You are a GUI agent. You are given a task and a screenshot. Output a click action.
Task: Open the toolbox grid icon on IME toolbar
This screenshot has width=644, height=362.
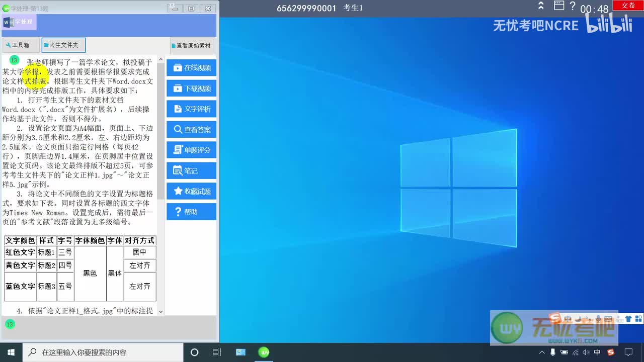[x=638, y=319]
